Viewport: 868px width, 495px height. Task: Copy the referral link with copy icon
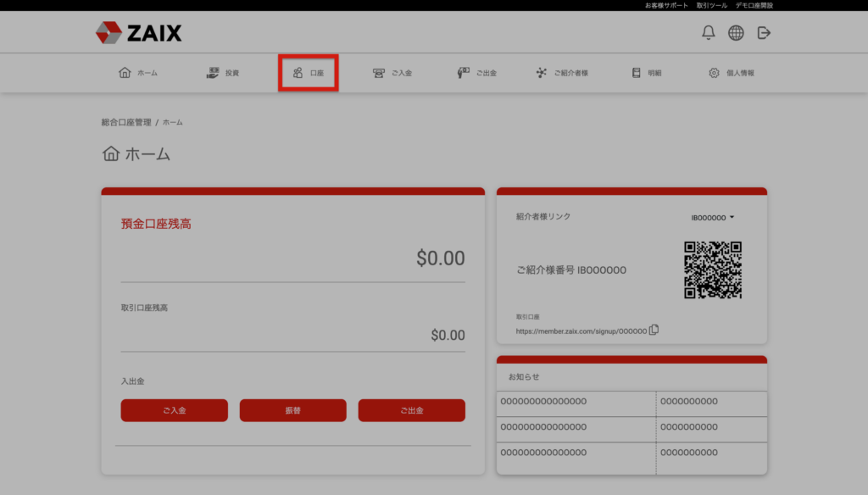[x=654, y=330]
